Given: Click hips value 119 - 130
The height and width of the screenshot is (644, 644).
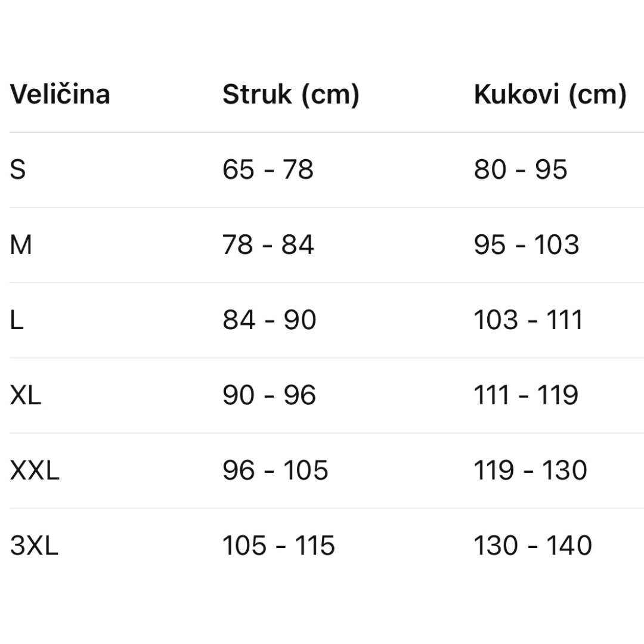Looking at the screenshot, I should click(x=531, y=470).
